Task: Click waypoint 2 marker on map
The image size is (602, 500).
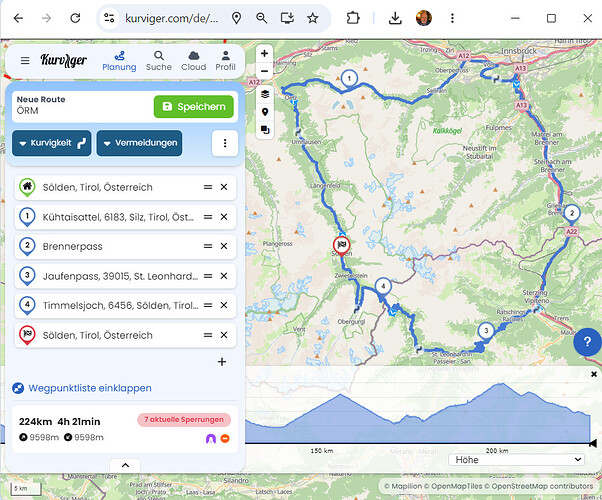Action: [572, 214]
